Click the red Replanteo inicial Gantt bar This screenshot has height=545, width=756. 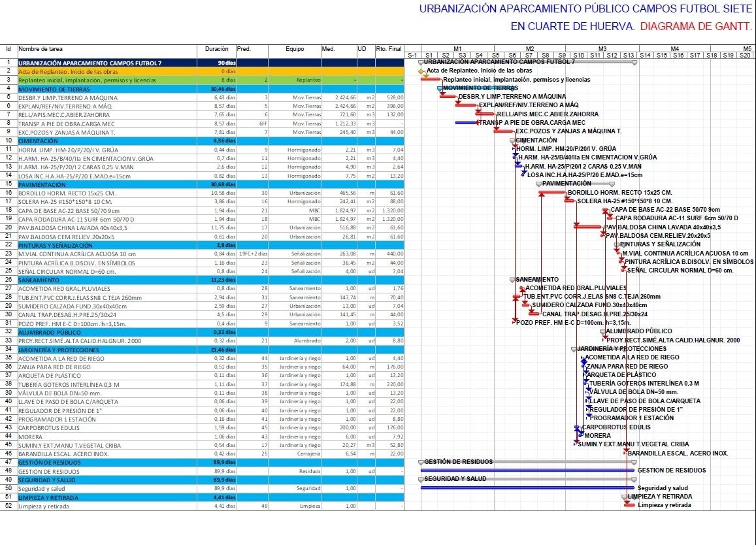pos(431,79)
